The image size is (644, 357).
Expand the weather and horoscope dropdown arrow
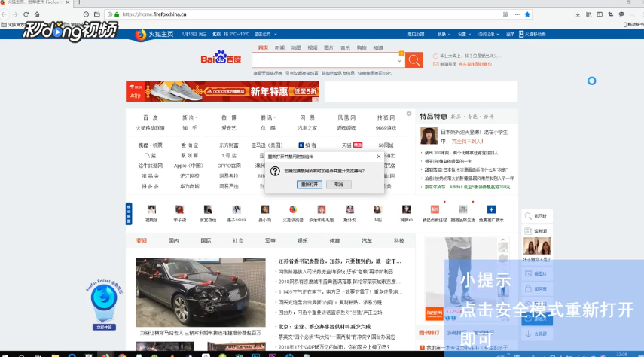[x=276, y=35]
